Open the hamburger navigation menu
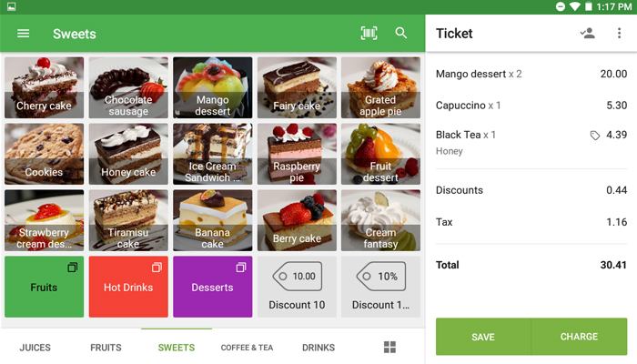 pos(23,34)
